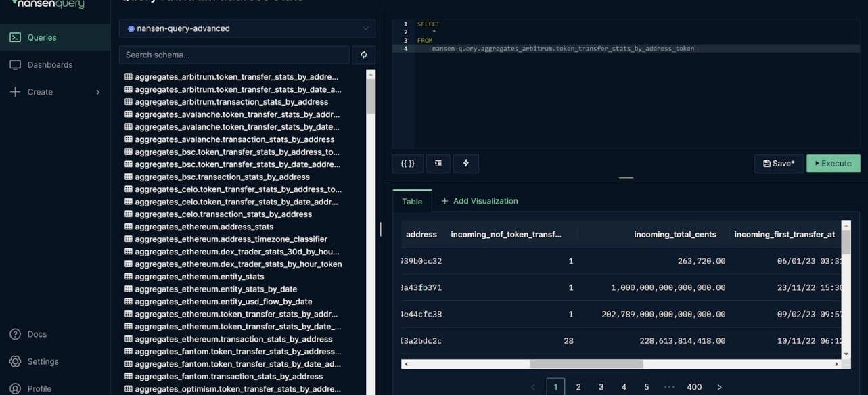Select aggregates_avalanche.token_transfer_stats_by_date... table
Screen dimensions: 868x395
[x=232, y=126]
